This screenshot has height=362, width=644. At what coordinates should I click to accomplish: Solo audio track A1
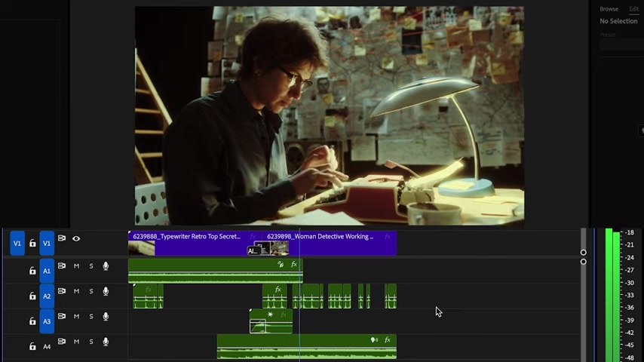point(91,266)
